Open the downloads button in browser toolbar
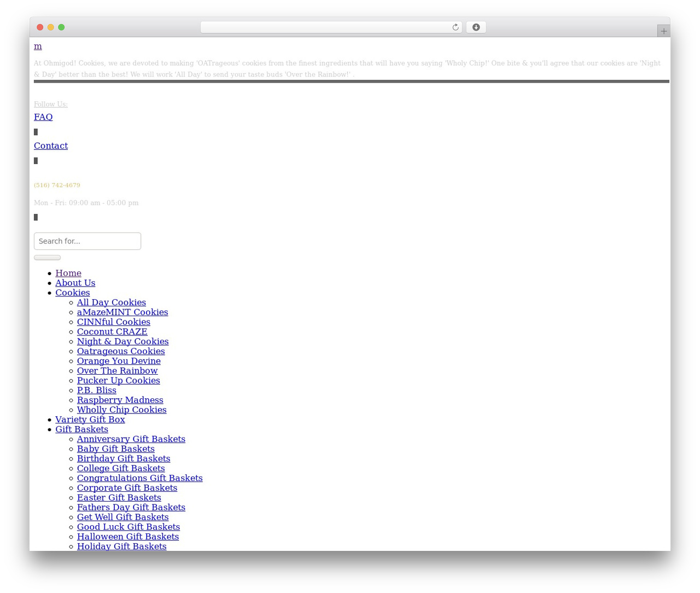This screenshot has height=593, width=700. [476, 27]
